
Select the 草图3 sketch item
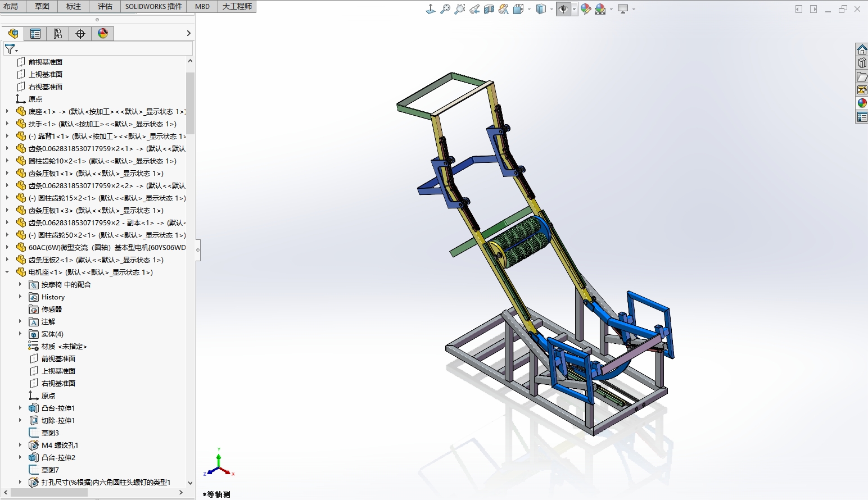pyautogui.click(x=50, y=433)
